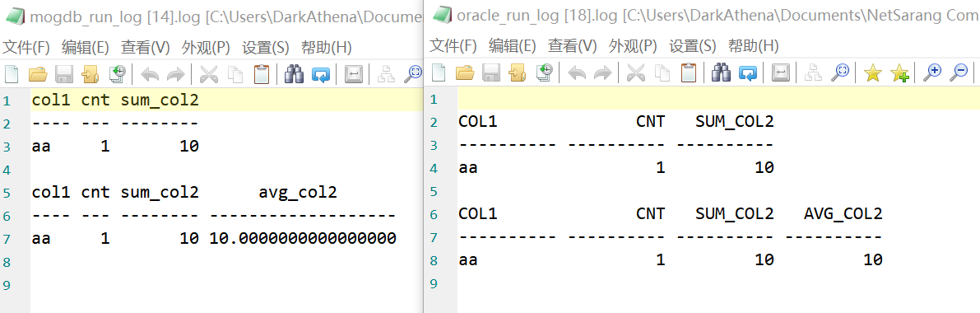This screenshot has width=980, height=313.
Task: Toggle word wrap icon in mogdb_run_log window
Action: pyautogui.click(x=354, y=75)
